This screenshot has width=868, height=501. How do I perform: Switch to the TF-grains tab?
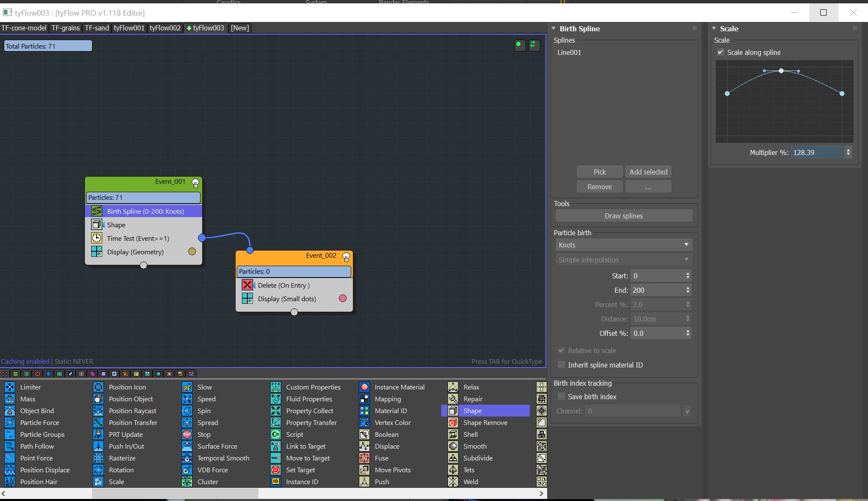[x=65, y=28]
